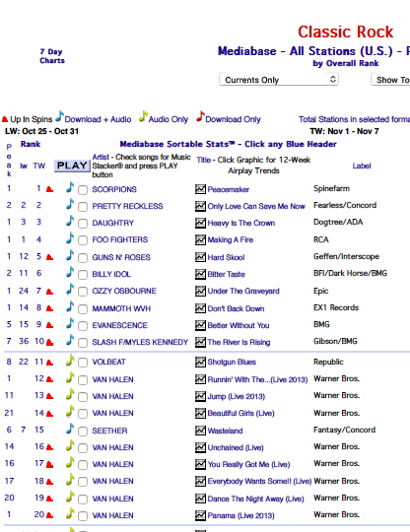Check the VOLBEAT song checkbox
This screenshot has height=532, width=410.
83,363
